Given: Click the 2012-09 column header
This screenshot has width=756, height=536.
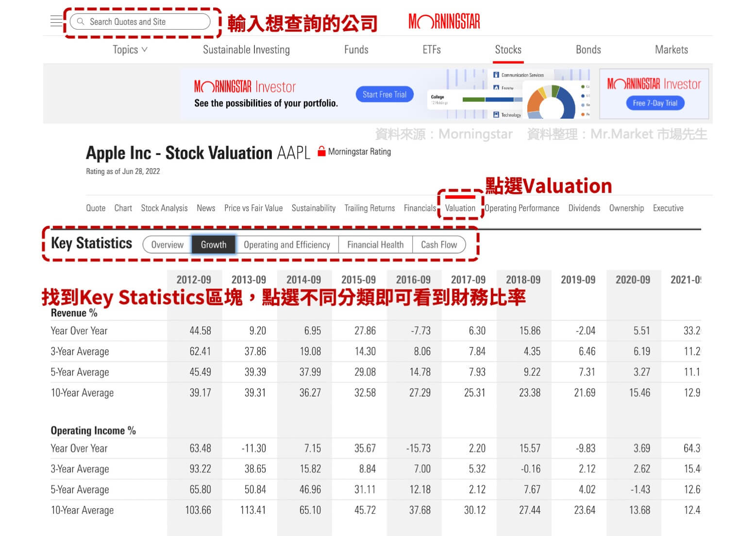Looking at the screenshot, I should click(194, 279).
